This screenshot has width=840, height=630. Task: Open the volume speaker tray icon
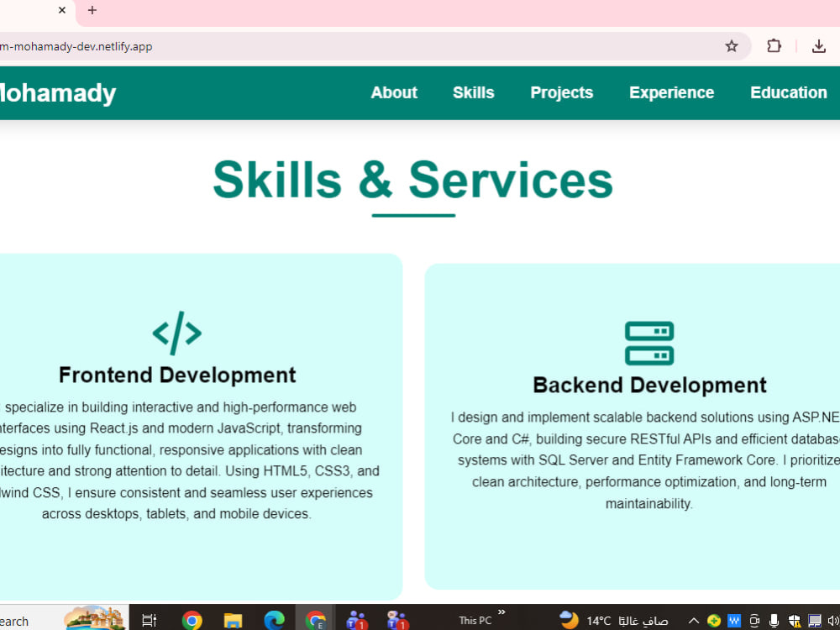coord(833,621)
